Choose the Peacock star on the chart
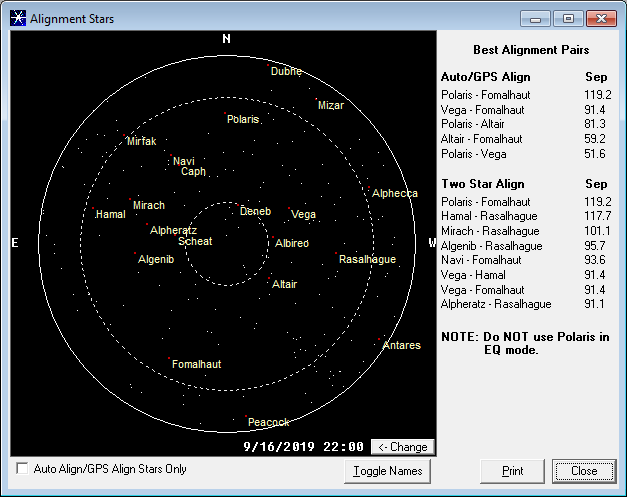627x497 pixels. click(x=267, y=422)
